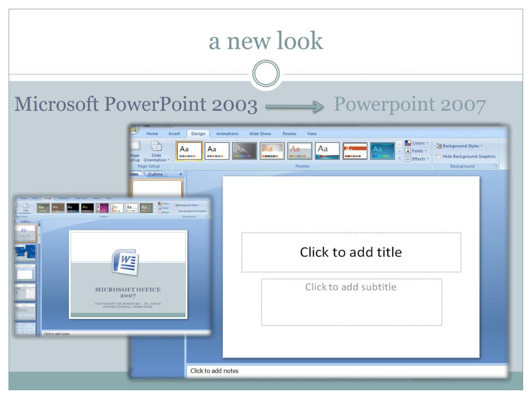Image resolution: width=532 pixels, height=399 pixels.
Task: Click 'Click to add title' placeholder
Action: tap(351, 252)
